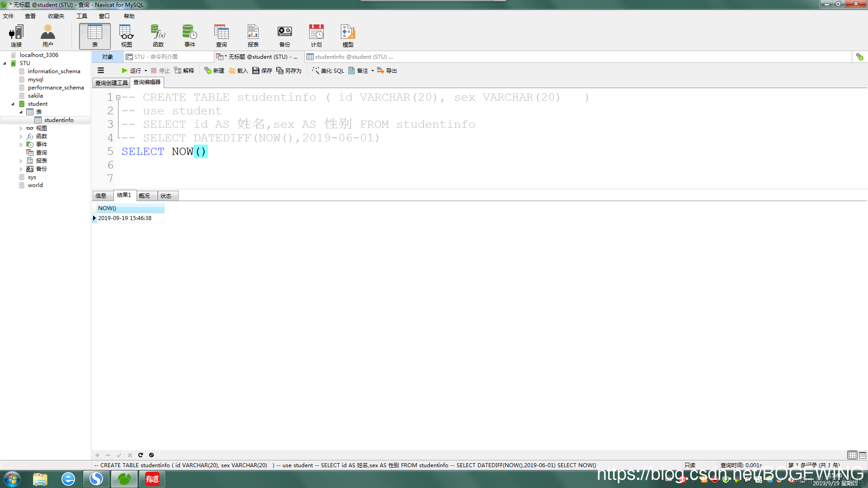The image size is (868, 488).
Task: Click the Schedule (计划) toolbar icon
Action: pos(316,36)
